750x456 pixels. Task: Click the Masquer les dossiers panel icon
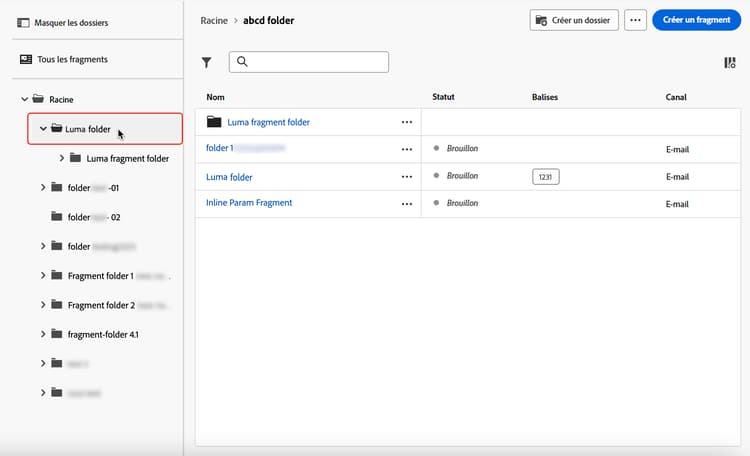click(25, 22)
